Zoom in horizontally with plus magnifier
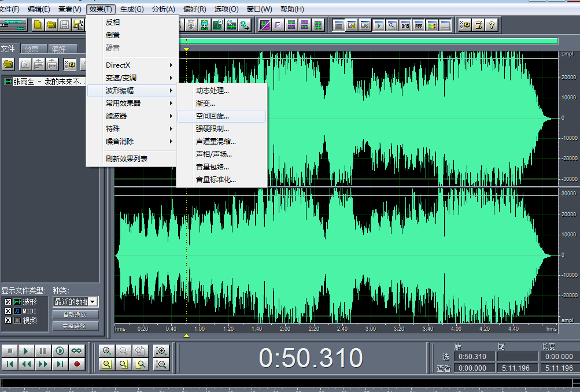This screenshot has height=392, width=580. (107, 350)
